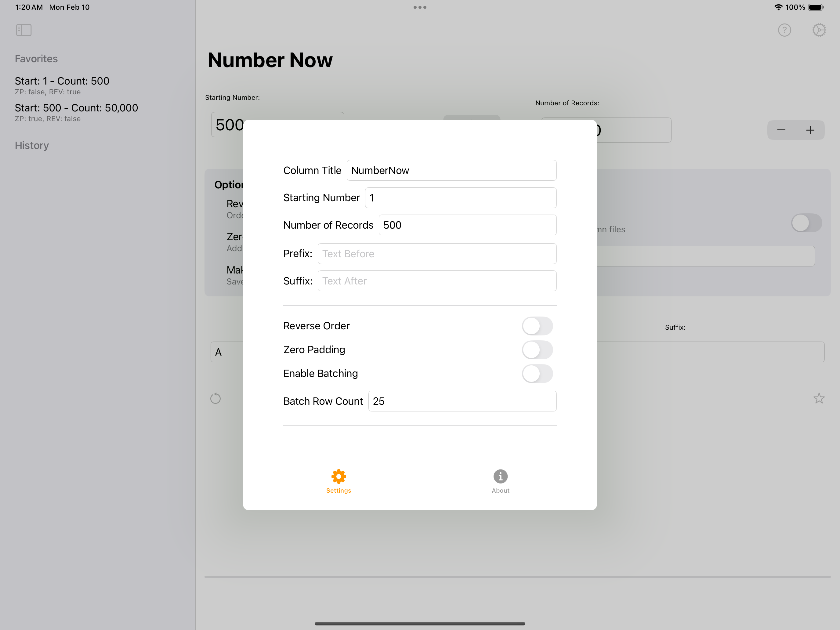Switch to the About tab

500,481
